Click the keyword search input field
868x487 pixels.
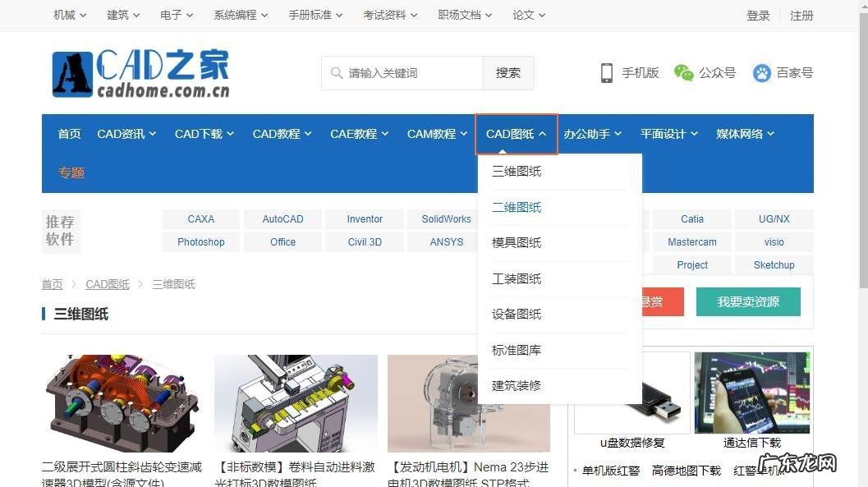(402, 72)
